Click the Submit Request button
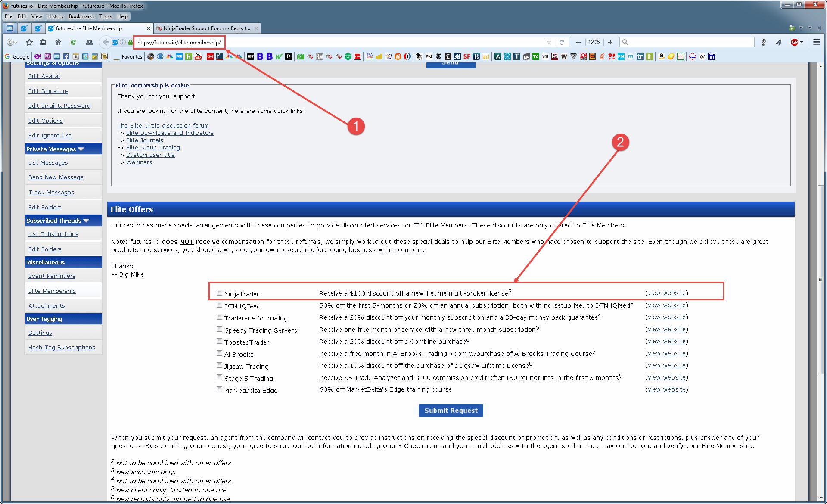Viewport: 827px width, 504px height. [451, 411]
